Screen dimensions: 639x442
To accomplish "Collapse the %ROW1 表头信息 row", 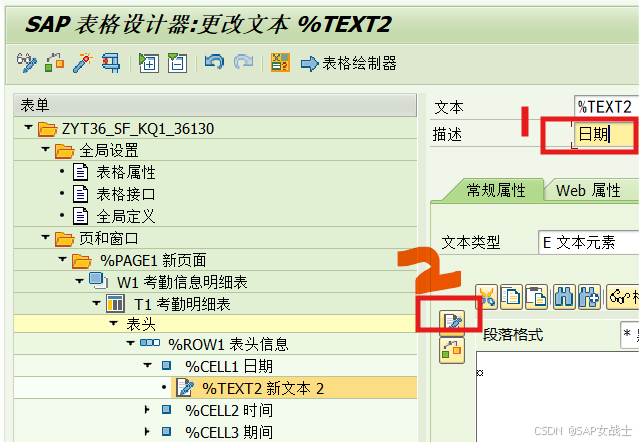I will coord(130,343).
